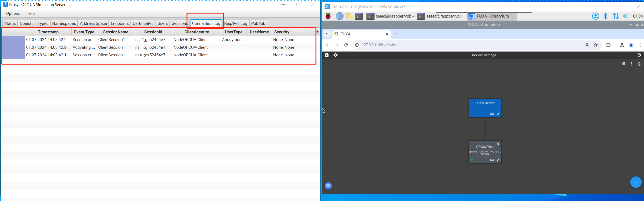
Task: Open FUXA help question mark icon
Action: click(x=639, y=55)
